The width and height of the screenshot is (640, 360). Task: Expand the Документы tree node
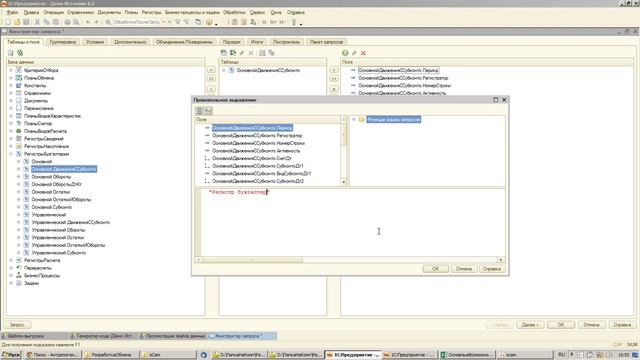click(11, 100)
